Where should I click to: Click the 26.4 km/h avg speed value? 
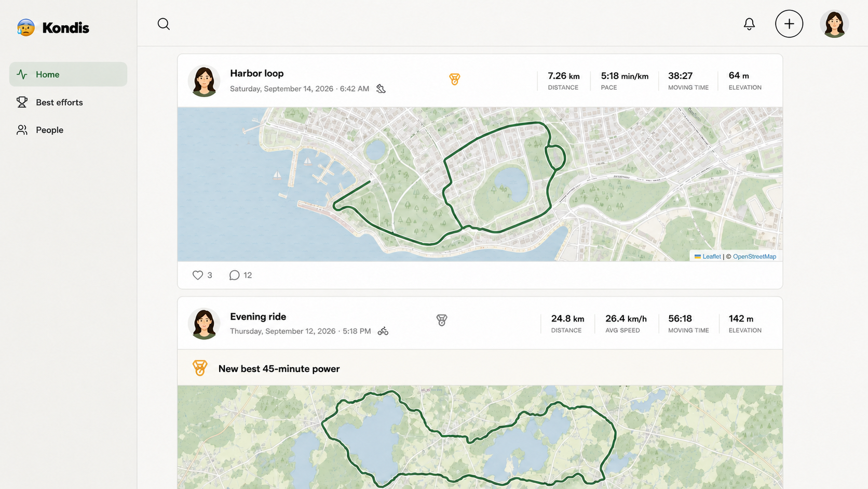pos(626,319)
